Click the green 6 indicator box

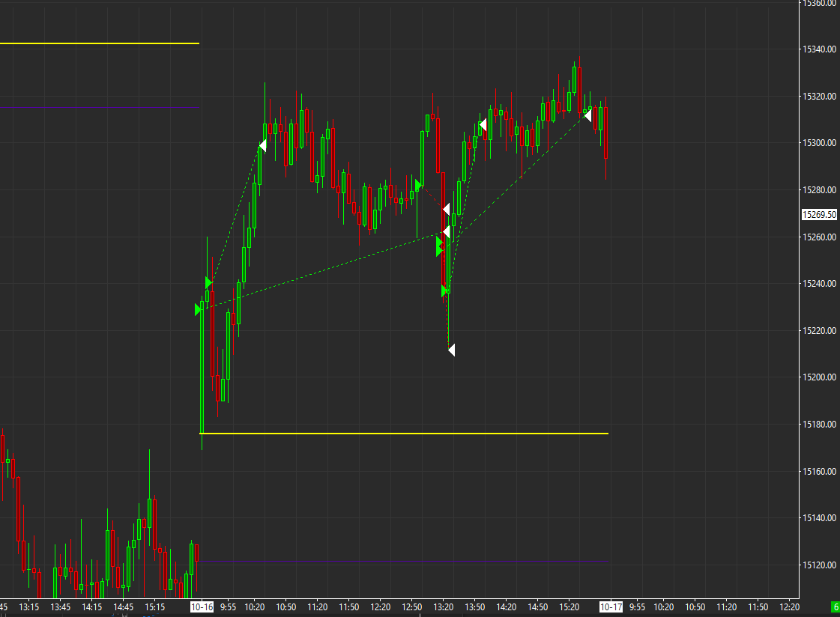[x=836, y=607]
